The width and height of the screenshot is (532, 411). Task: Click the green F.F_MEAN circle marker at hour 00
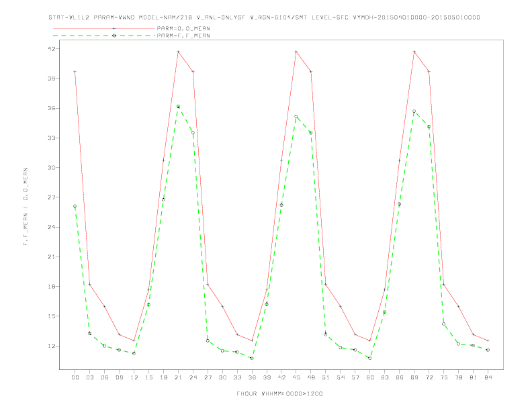[75, 206]
